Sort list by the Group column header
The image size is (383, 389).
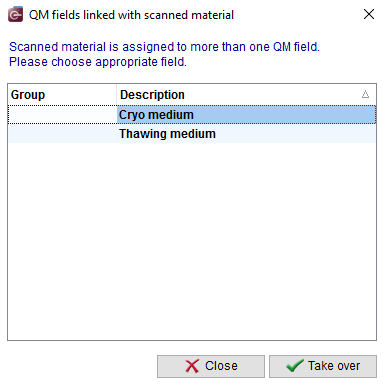pos(62,95)
